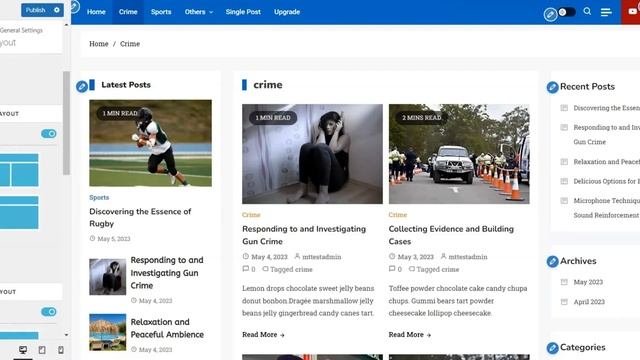
Task: Open the Sports menu item
Action: pyautogui.click(x=161, y=12)
